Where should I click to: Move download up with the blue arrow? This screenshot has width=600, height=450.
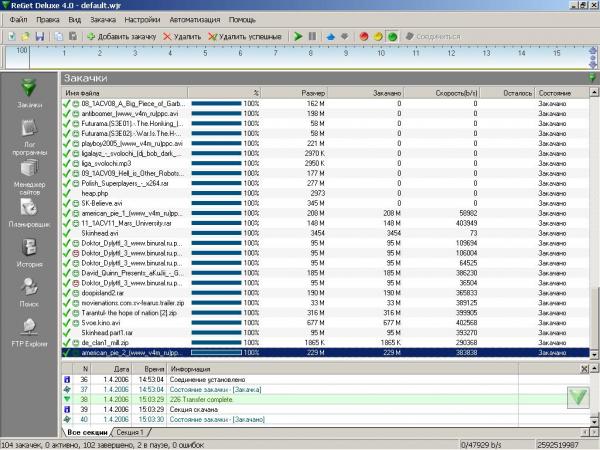[x=331, y=36]
